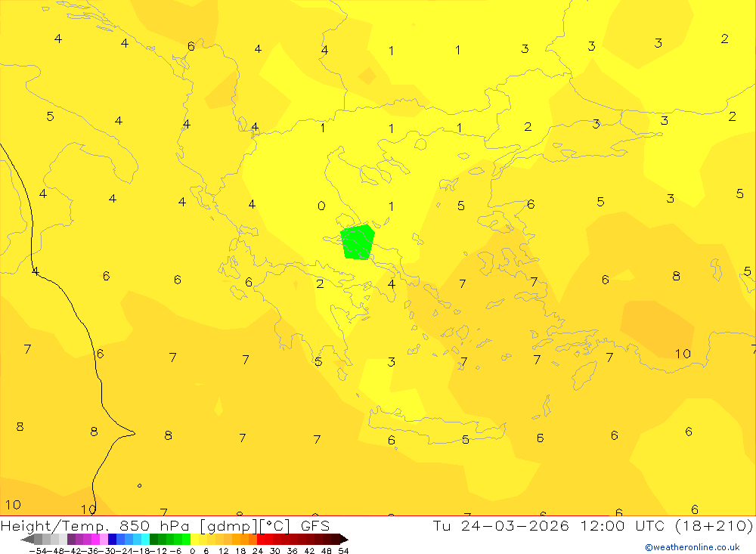
Task: Click the 24 label on the color scale
Action: 258,551
